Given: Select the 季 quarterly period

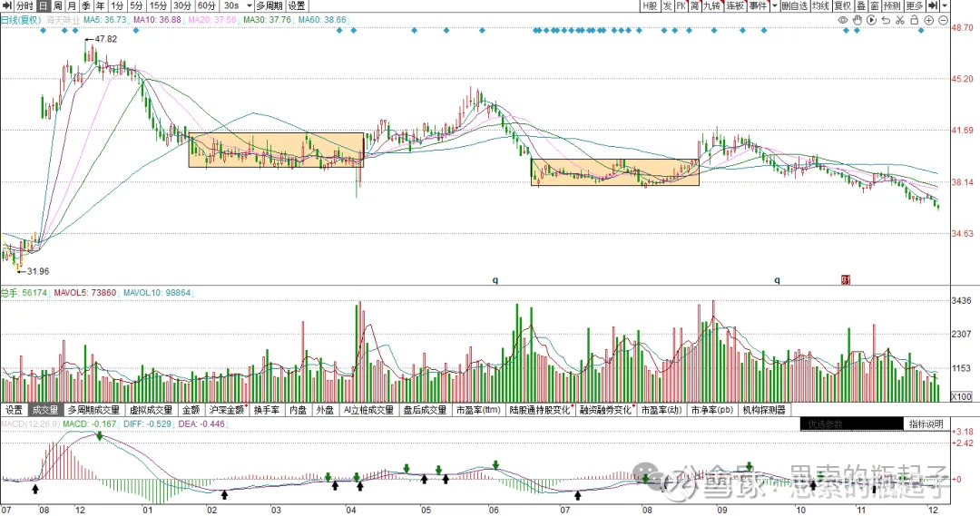Looking at the screenshot, I should point(86,5).
